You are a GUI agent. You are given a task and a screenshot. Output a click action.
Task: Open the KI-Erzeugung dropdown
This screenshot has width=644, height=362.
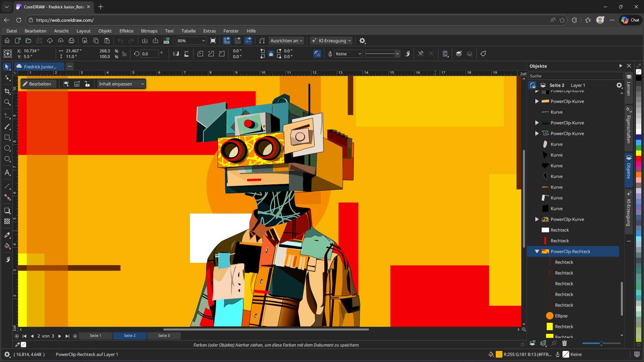(349, 41)
